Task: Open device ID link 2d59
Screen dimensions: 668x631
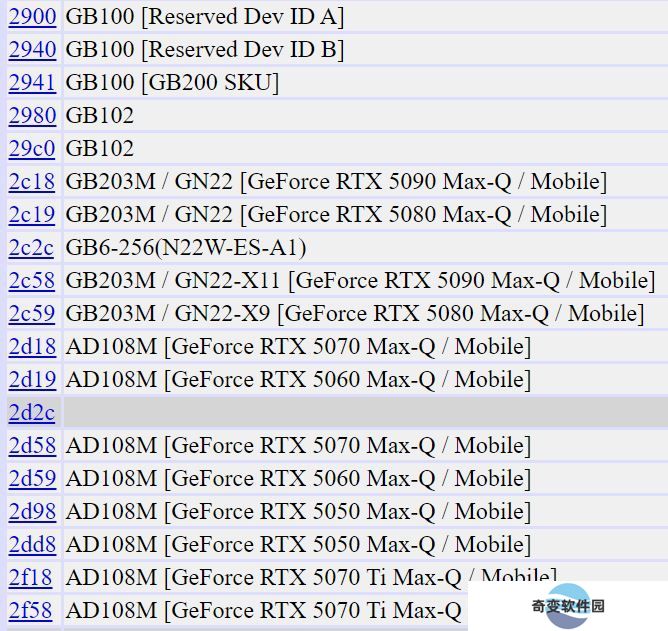Action: click(x=32, y=479)
